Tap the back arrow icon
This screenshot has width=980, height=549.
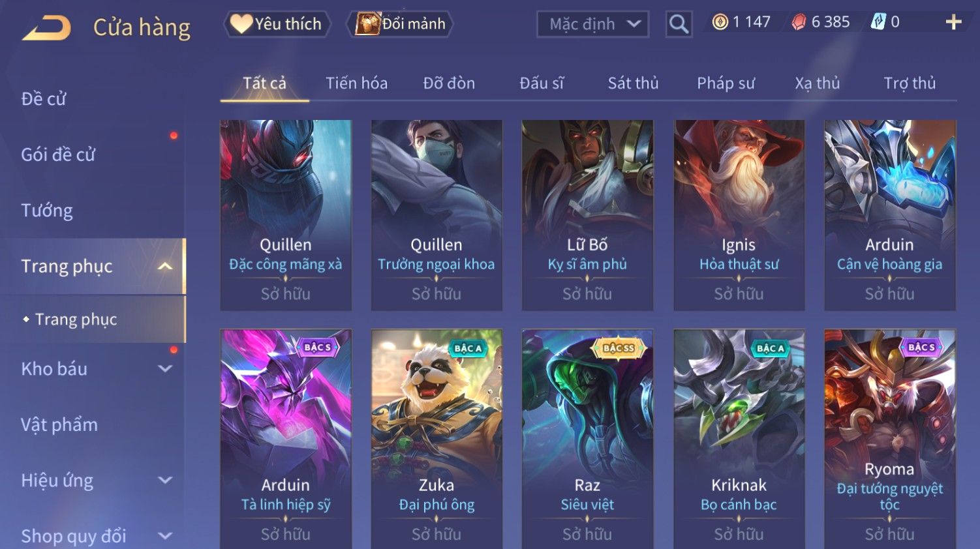coord(47,28)
